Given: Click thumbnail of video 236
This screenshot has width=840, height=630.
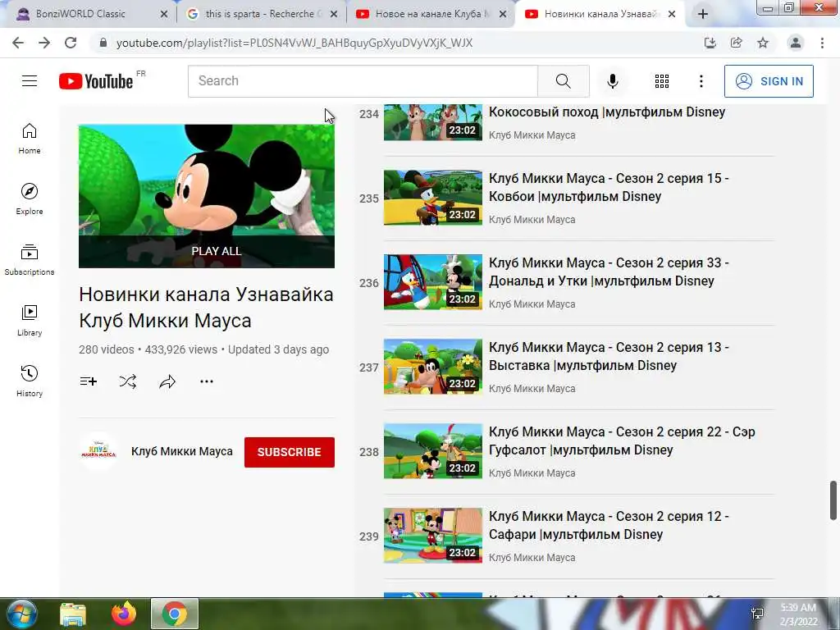Looking at the screenshot, I should (x=433, y=282).
